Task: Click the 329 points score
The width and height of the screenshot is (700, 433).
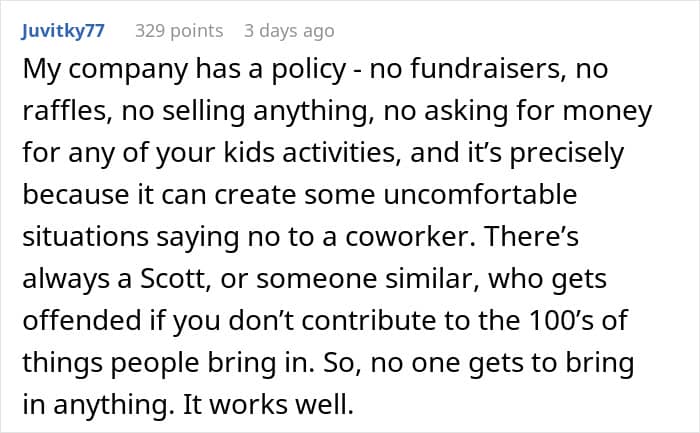Action: click(180, 31)
